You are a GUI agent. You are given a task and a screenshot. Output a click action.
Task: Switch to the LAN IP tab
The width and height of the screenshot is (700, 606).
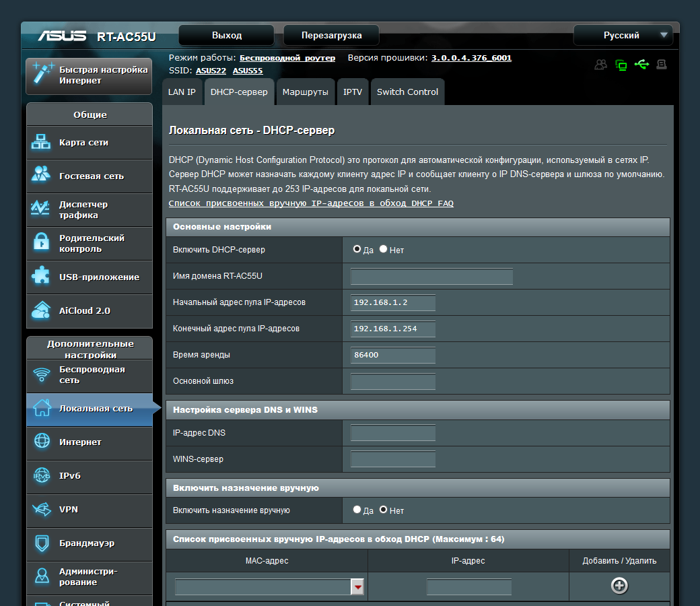point(182,92)
